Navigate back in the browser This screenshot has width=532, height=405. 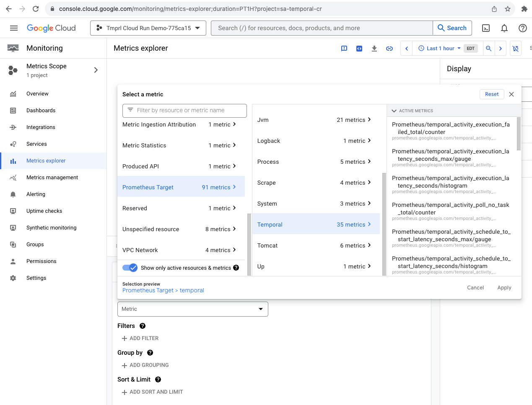click(x=9, y=9)
